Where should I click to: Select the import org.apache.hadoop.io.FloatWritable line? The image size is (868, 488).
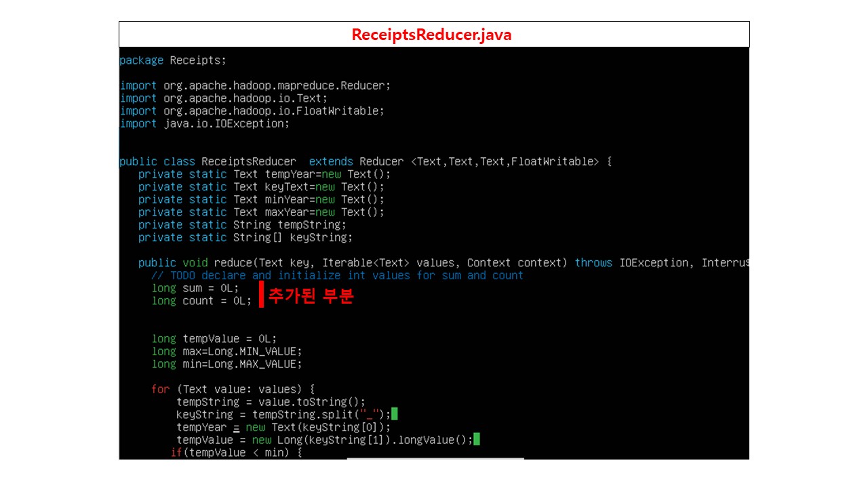(x=252, y=111)
